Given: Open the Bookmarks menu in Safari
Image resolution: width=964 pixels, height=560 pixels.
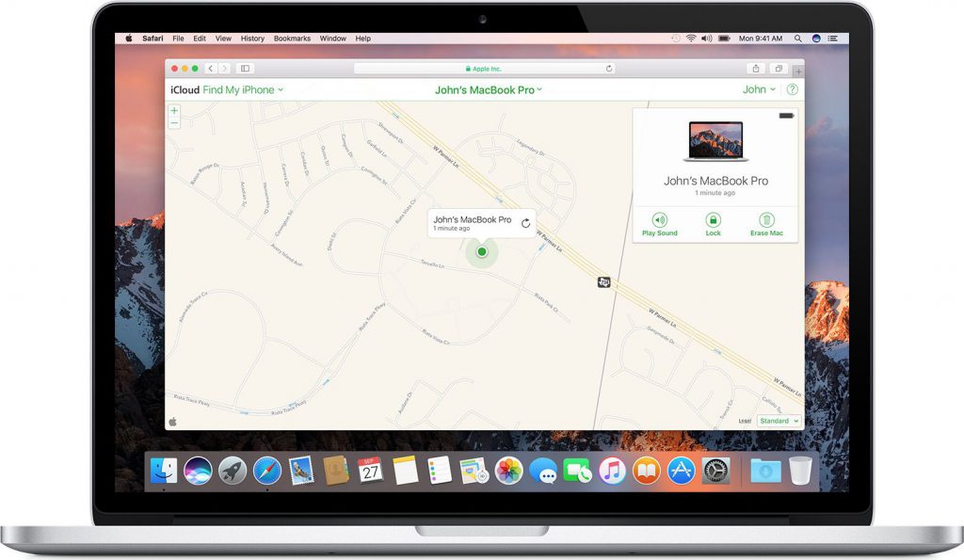Looking at the screenshot, I should tap(292, 39).
